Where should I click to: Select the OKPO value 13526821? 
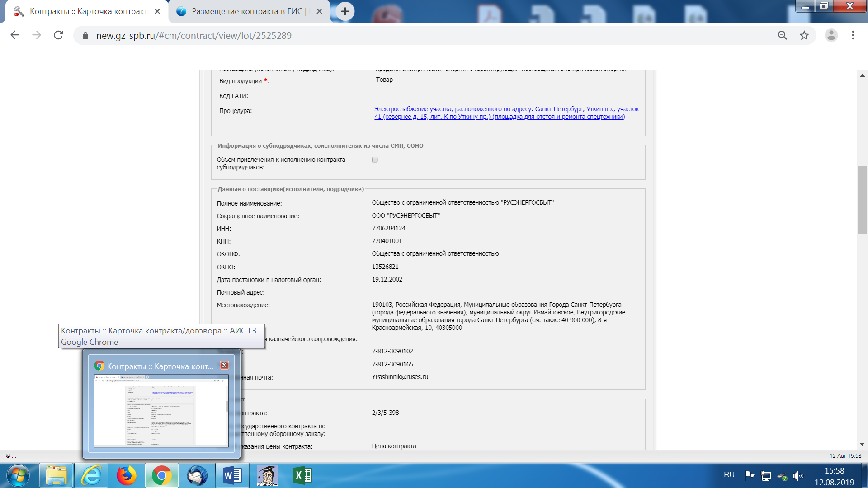point(385,267)
